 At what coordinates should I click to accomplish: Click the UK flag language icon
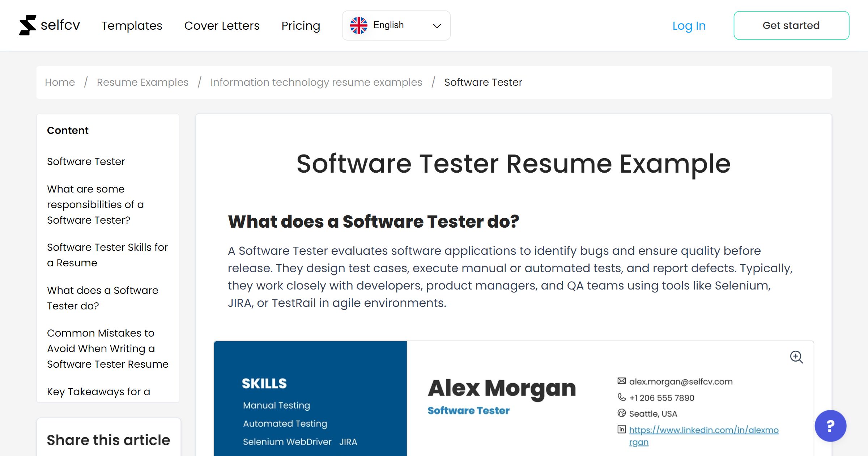click(358, 25)
